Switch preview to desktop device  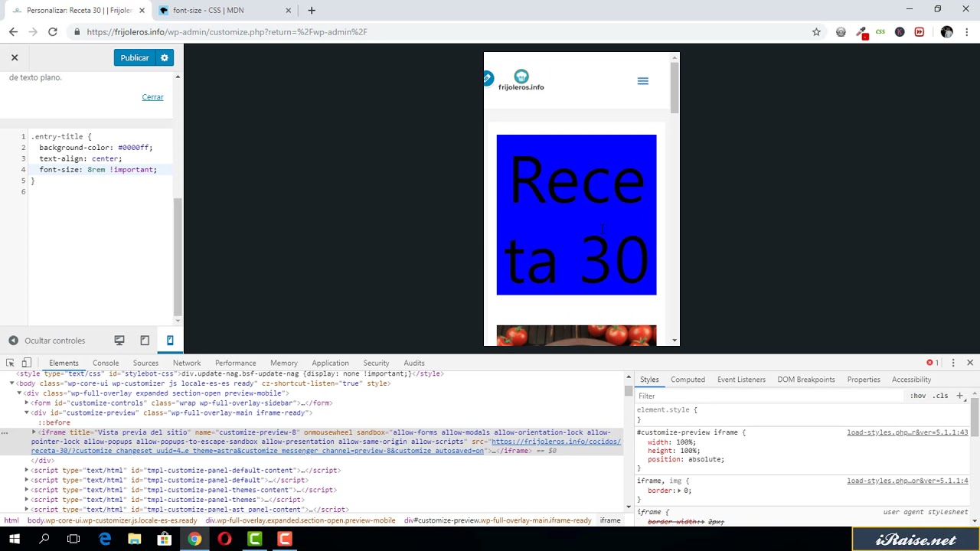tap(119, 341)
